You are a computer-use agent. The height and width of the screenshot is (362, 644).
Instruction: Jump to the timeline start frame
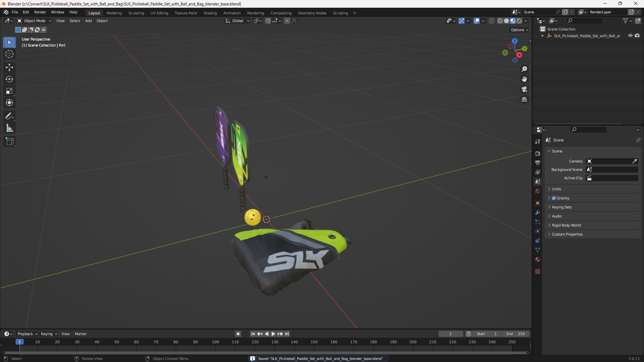253,334
